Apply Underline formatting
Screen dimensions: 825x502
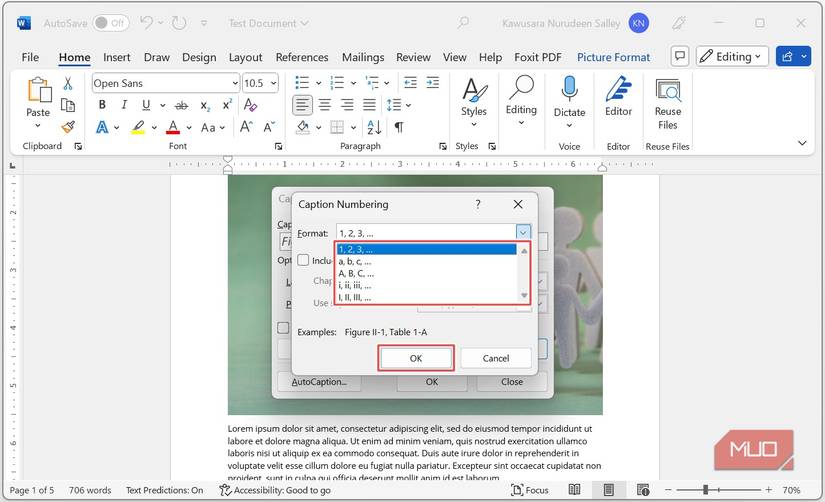(x=146, y=105)
